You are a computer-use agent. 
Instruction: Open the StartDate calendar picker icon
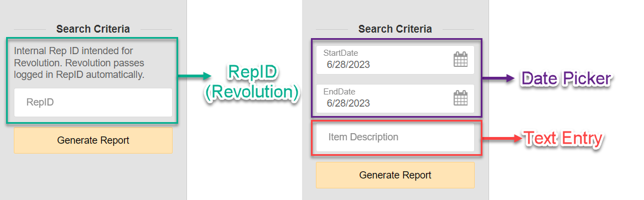(460, 59)
